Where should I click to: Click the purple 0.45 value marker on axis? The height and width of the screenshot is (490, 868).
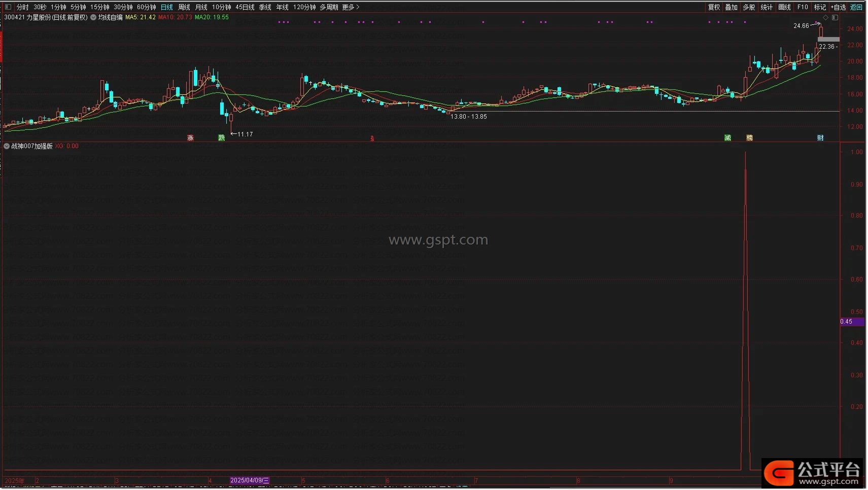click(x=851, y=322)
